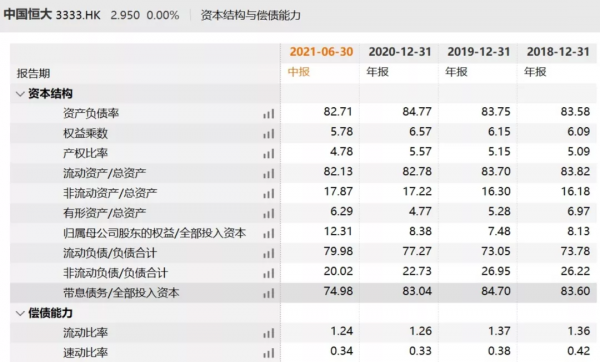Click the value 0.42 in 速动比率 row
Screen dimensions: 600x362
click(x=579, y=351)
